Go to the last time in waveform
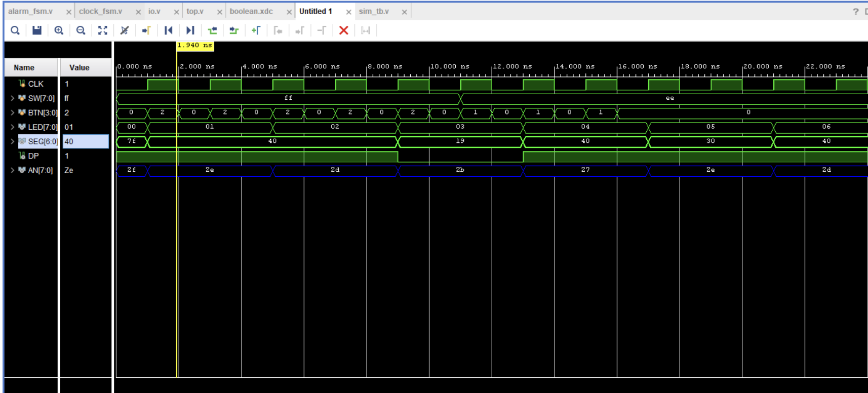The width and height of the screenshot is (868, 393). tap(190, 30)
